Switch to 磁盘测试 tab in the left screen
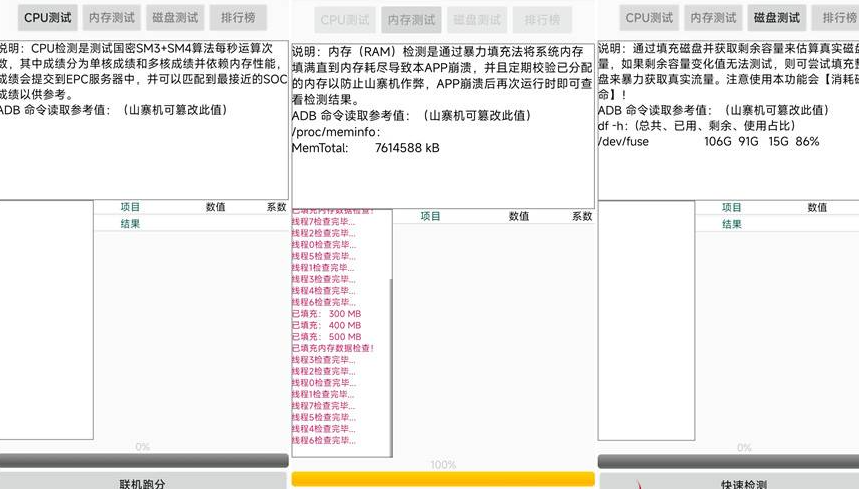 175,18
